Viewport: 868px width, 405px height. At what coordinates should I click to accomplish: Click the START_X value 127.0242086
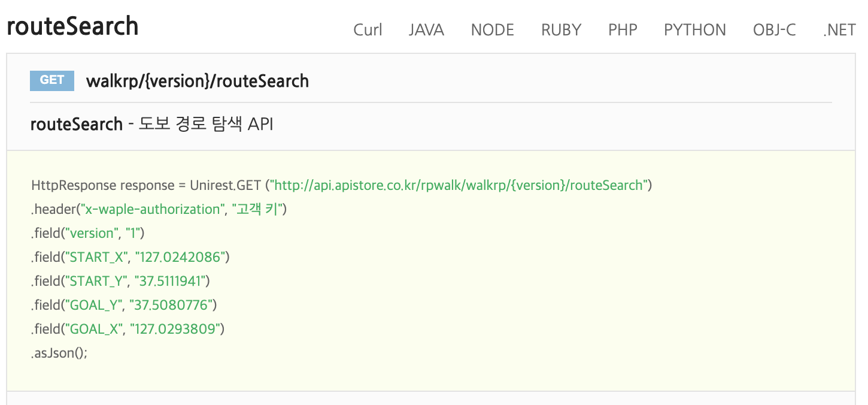tap(182, 257)
